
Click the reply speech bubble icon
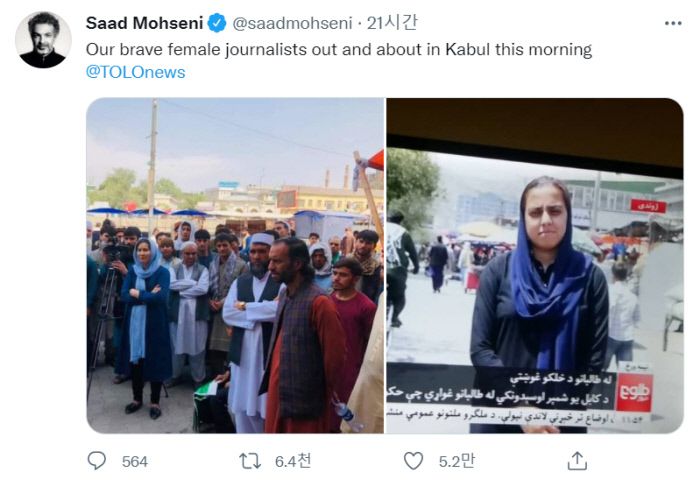[97, 461]
